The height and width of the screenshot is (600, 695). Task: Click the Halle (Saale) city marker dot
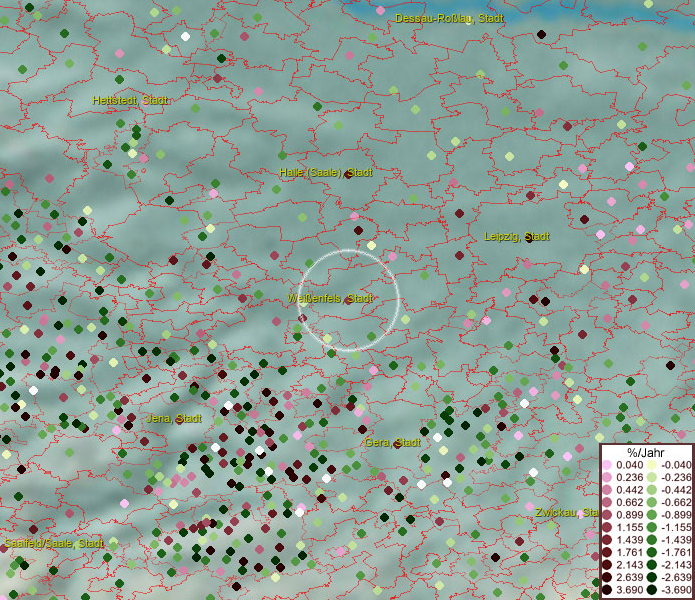[x=346, y=173]
